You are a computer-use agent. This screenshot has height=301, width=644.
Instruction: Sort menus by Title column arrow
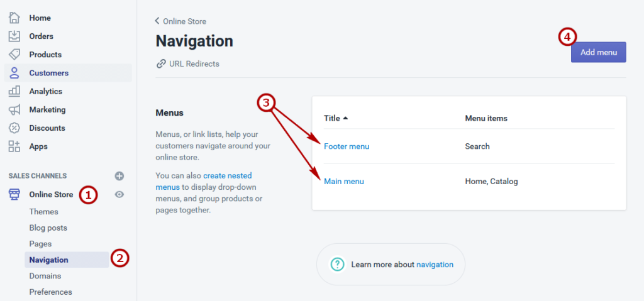coord(345,118)
